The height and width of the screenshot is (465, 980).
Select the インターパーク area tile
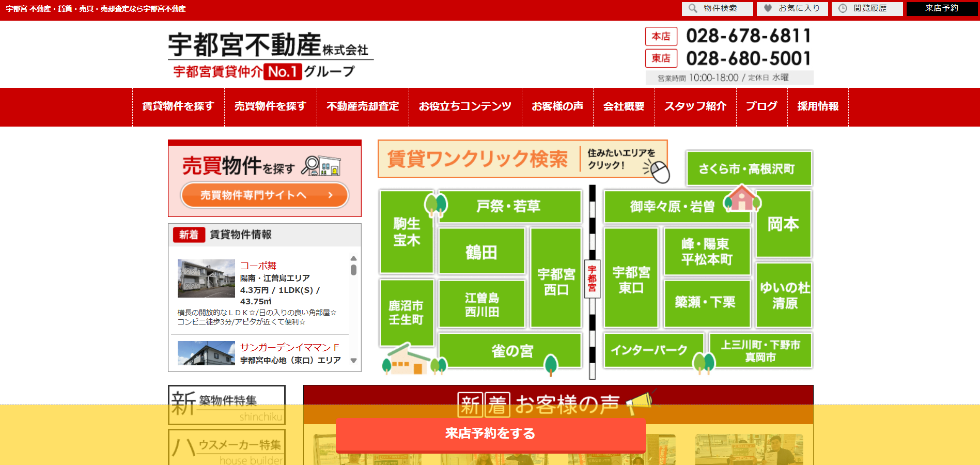click(654, 350)
